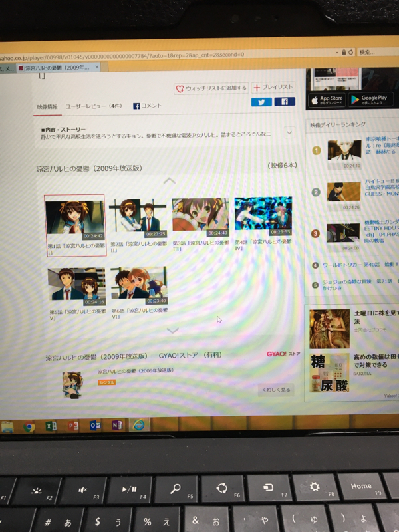Click the Twitter share icon
The width and height of the screenshot is (399, 532).
(x=261, y=102)
